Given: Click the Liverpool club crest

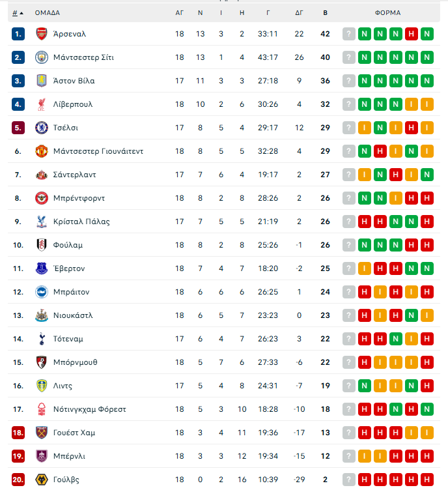Looking at the screenshot, I should [x=42, y=104].
